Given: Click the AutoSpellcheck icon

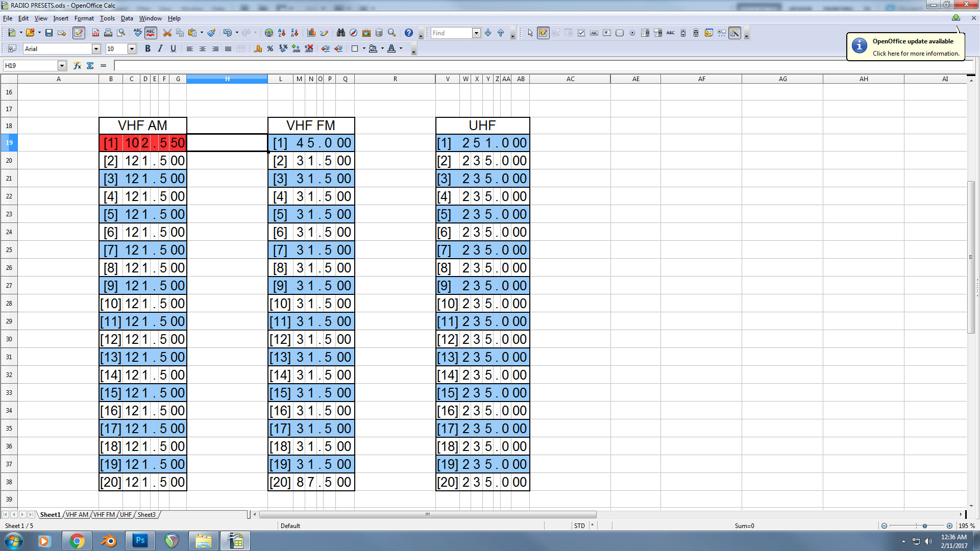Looking at the screenshot, I should pos(151,33).
